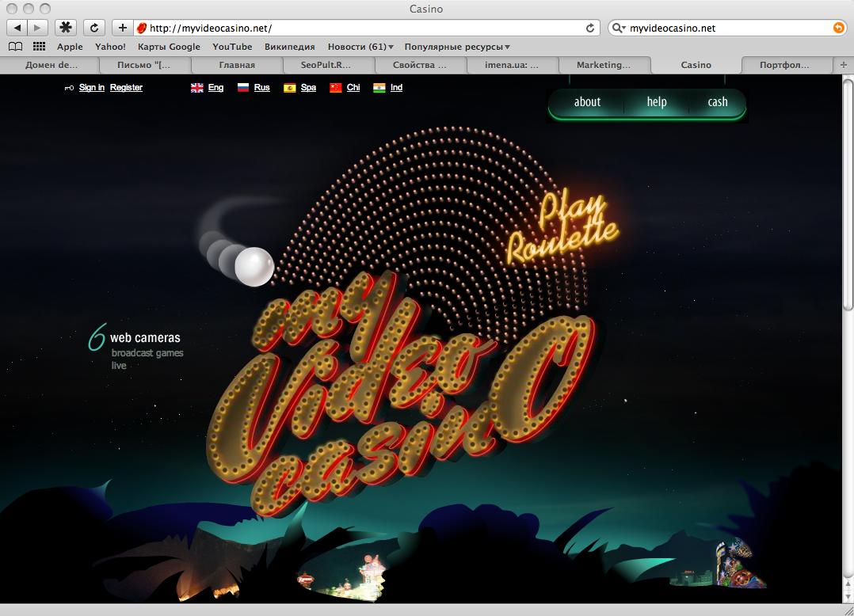Click the Sign in link
The image size is (854, 616).
tap(92, 88)
